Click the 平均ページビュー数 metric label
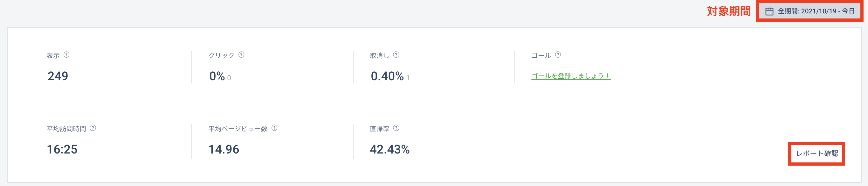The height and width of the screenshot is (186, 868). (x=238, y=129)
